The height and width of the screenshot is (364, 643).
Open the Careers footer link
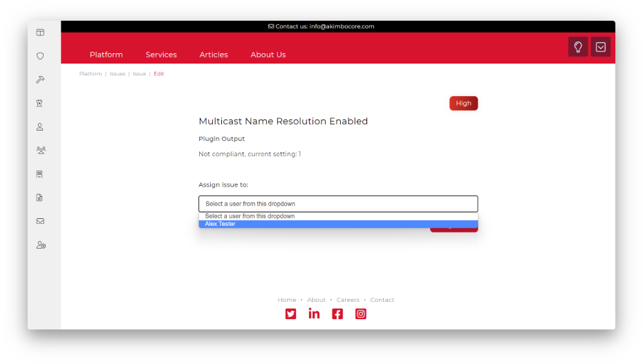pos(348,300)
